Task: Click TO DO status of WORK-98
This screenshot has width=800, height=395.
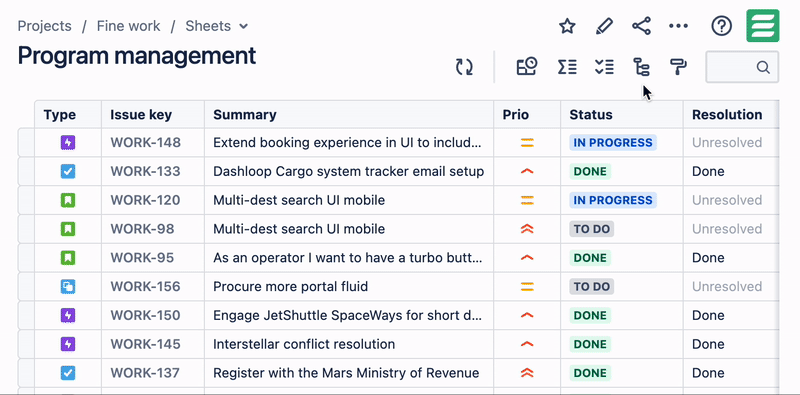Action: tap(592, 229)
